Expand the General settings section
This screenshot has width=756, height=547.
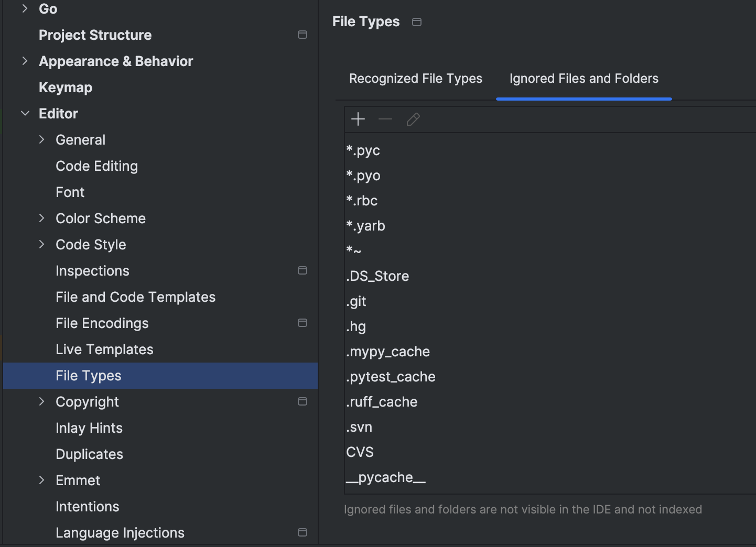tap(42, 139)
